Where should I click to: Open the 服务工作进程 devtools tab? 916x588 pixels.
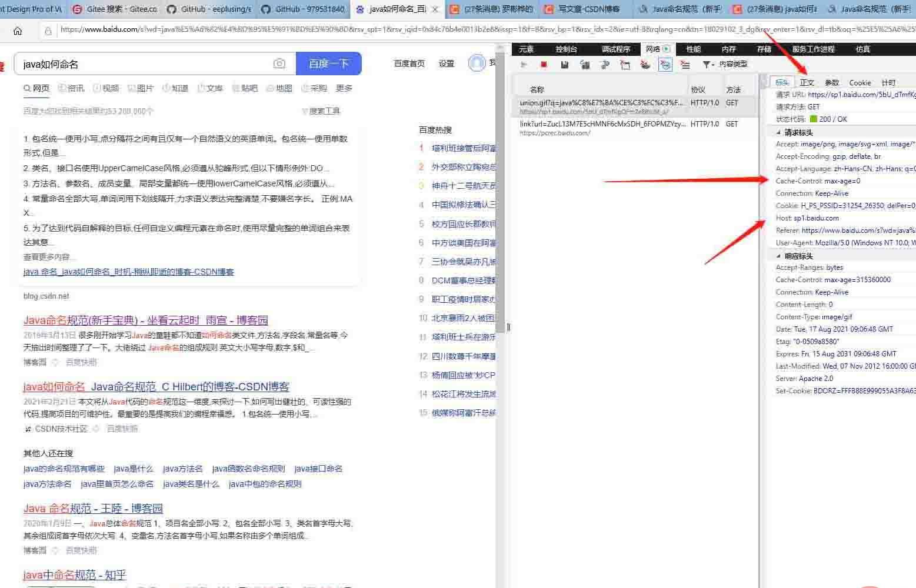[x=813, y=49]
